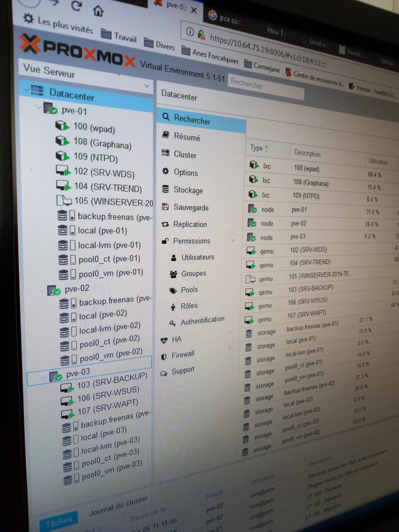Click the VM monitor icon for 102 (SRV-WDS)

click(64, 172)
